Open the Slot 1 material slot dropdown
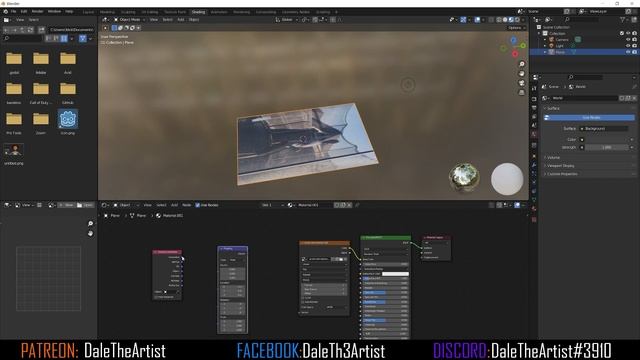Image resolution: width=640 pixels, height=360 pixels. [x=273, y=205]
